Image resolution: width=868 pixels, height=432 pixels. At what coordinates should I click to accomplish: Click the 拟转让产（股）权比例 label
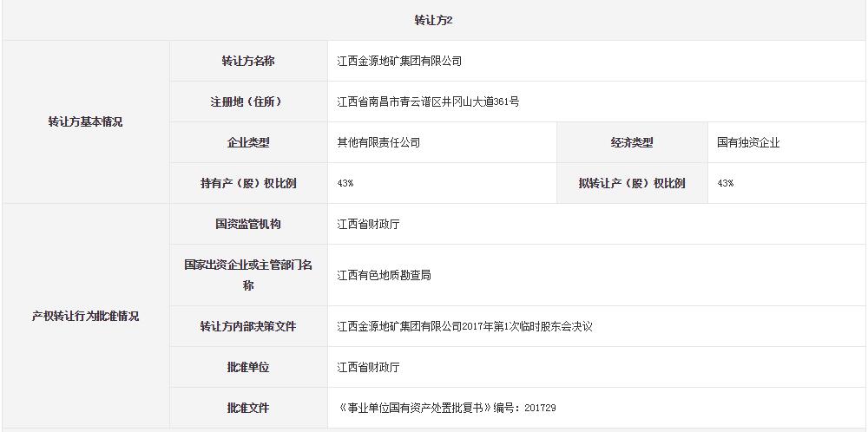(x=631, y=183)
